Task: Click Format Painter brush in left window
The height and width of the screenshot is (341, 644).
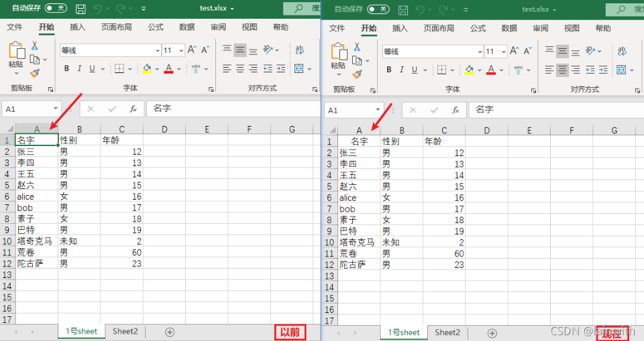Action: coord(35,74)
